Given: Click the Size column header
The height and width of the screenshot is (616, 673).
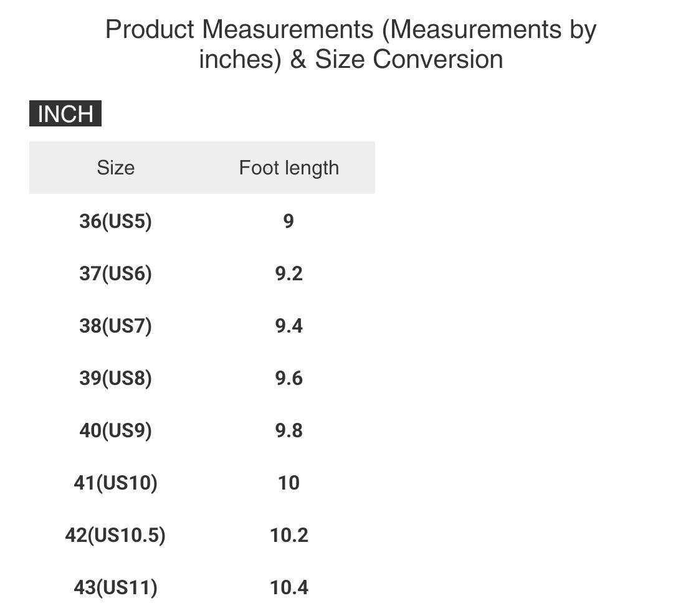Looking at the screenshot, I should coord(115,168).
